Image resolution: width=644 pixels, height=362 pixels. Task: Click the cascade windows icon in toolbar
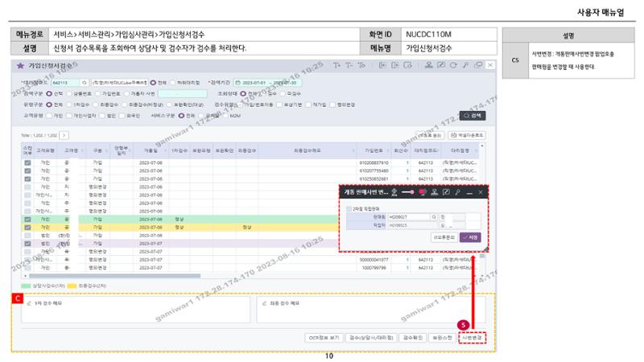click(478, 65)
